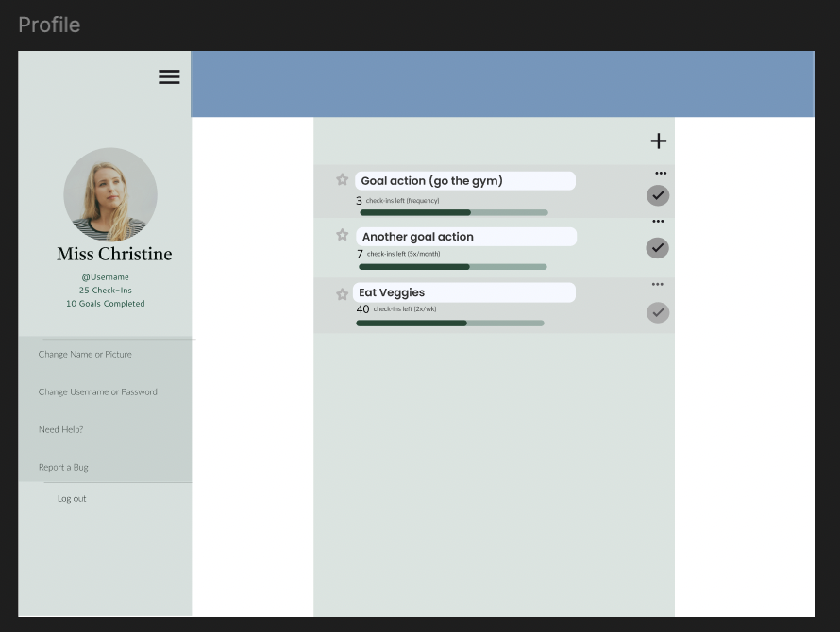
Task: Click the gym goal progress bar
Action: (454, 212)
